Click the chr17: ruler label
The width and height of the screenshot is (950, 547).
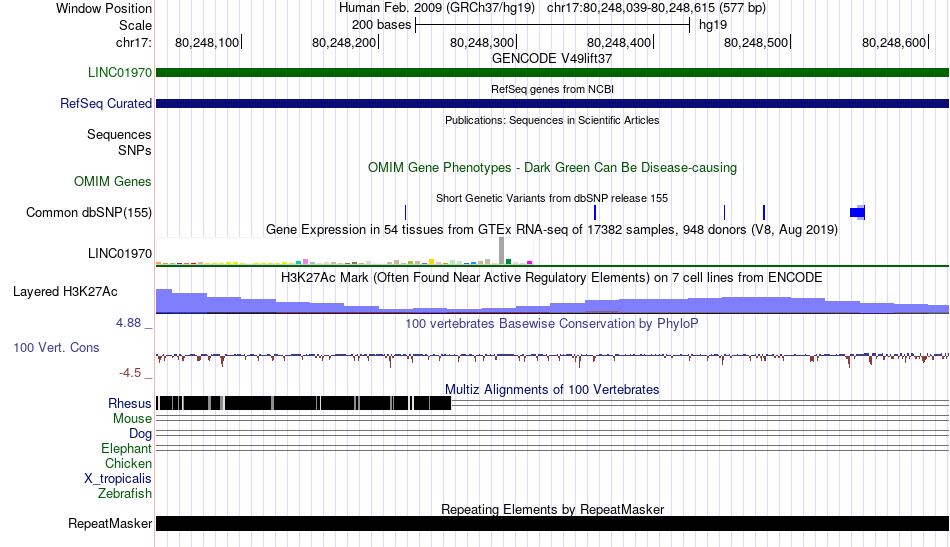coord(134,42)
